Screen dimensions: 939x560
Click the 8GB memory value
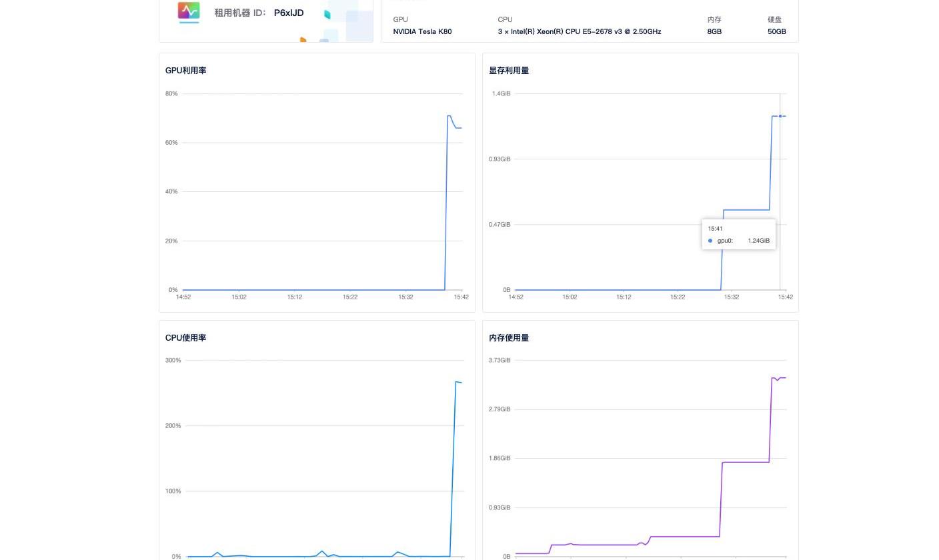714,31
